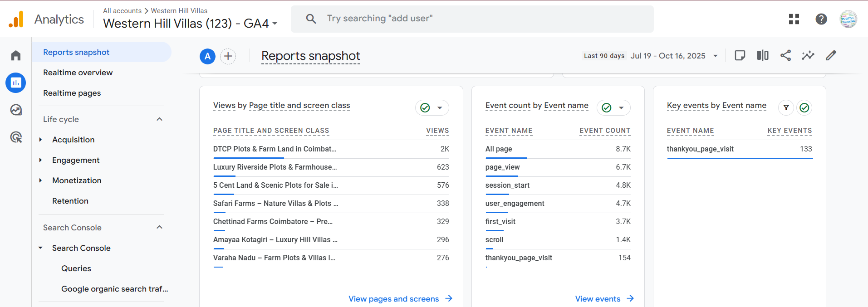This screenshot has width=868, height=307.
Task: Open the Google apps grid icon
Action: (794, 19)
